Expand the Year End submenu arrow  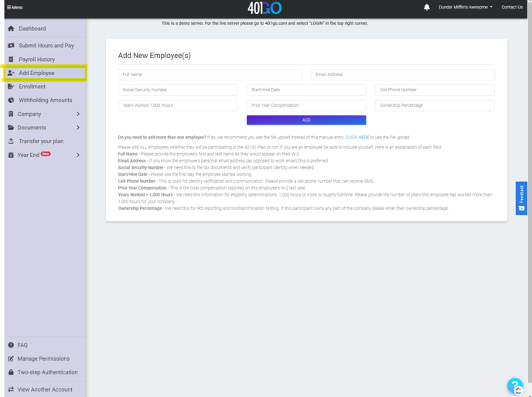[78, 155]
